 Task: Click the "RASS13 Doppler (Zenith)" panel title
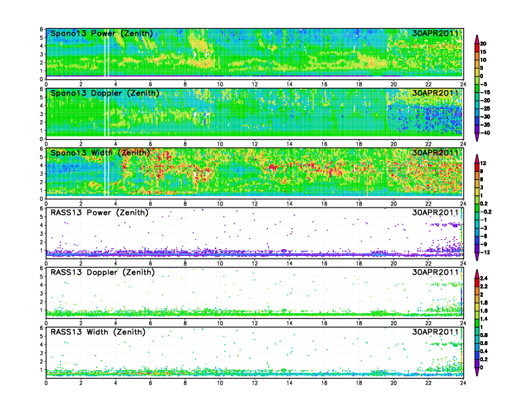[103, 272]
